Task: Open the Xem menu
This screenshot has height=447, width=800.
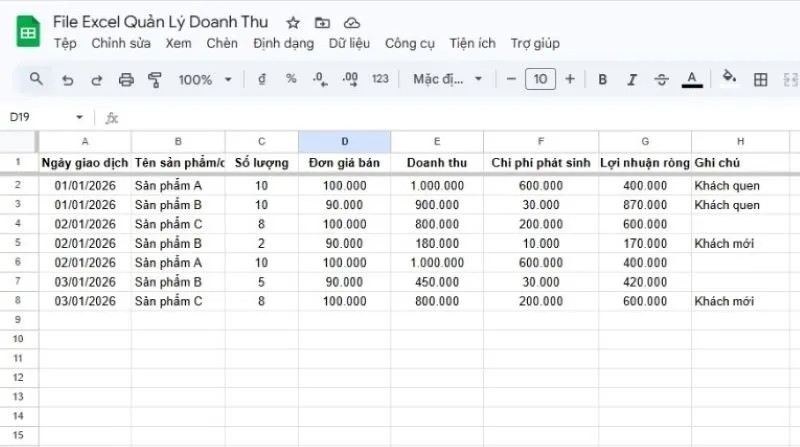Action: (x=178, y=43)
